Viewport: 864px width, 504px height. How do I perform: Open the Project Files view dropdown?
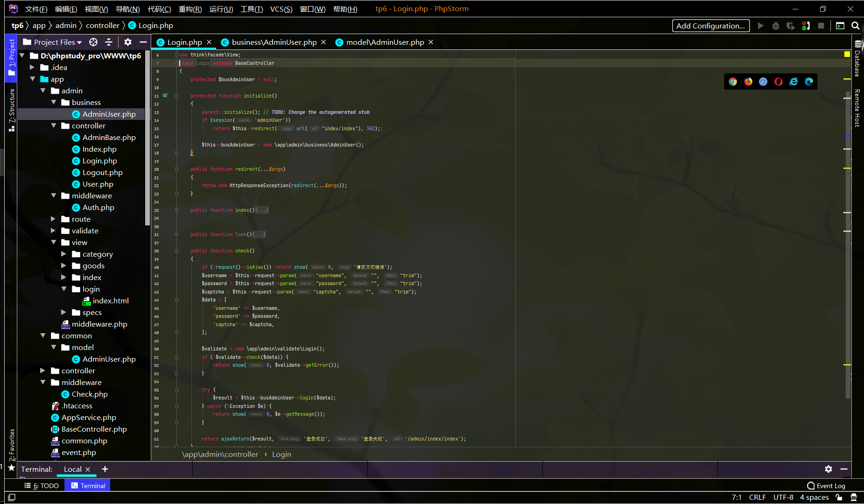(x=53, y=42)
